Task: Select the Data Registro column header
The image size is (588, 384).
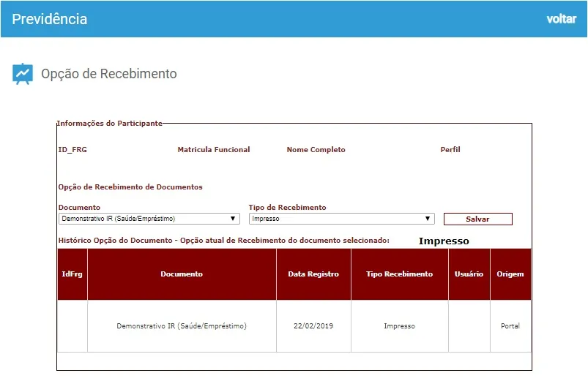Action: [x=313, y=274]
